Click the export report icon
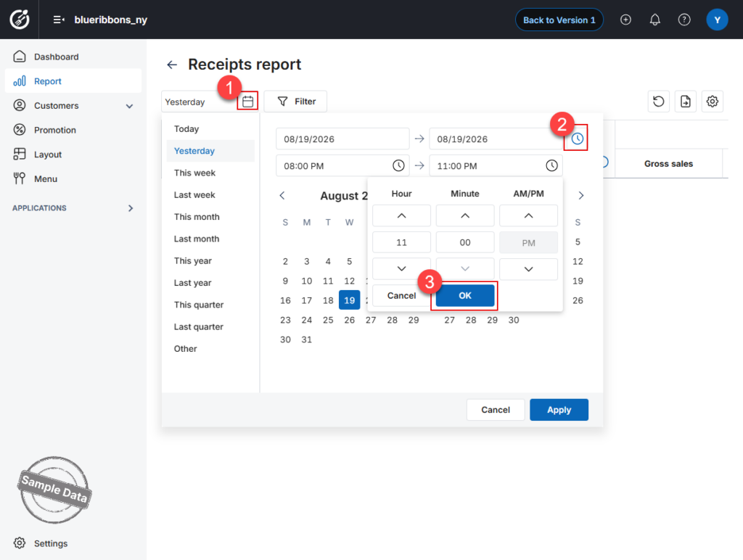 (x=685, y=102)
